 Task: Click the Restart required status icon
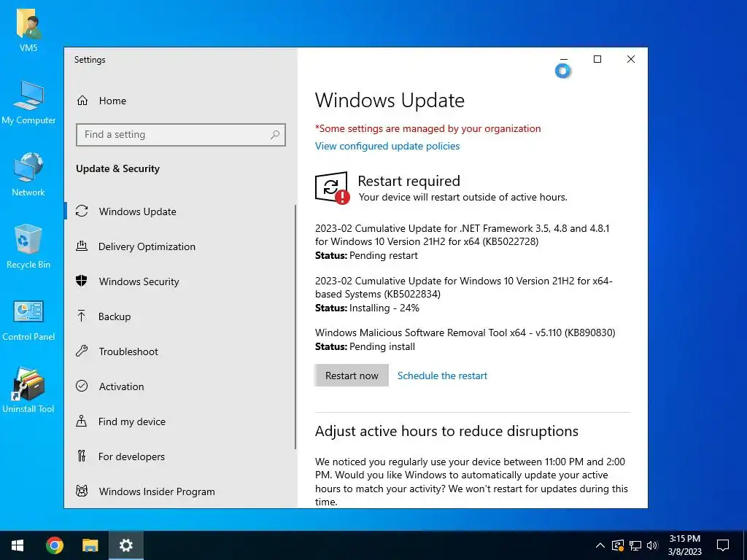[x=332, y=188]
